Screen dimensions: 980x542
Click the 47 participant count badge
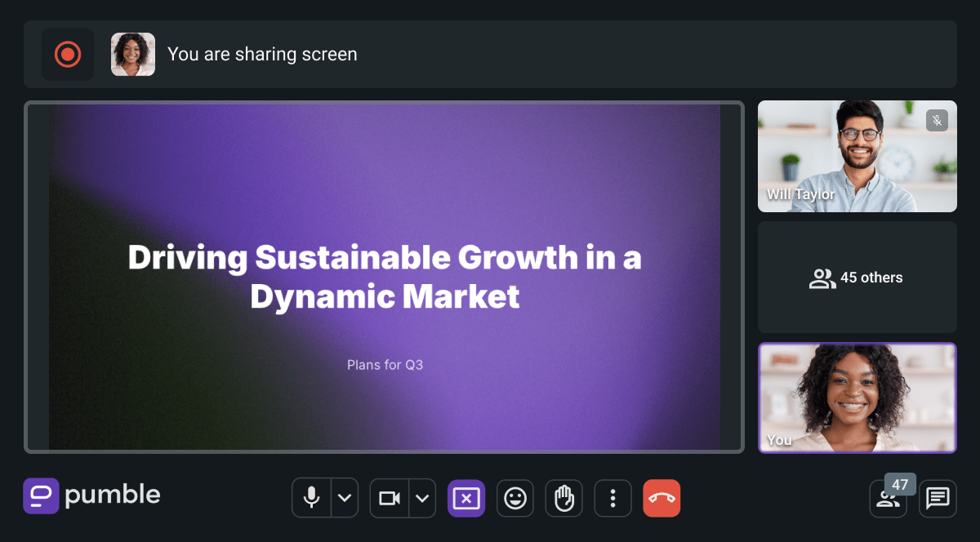tap(900, 485)
